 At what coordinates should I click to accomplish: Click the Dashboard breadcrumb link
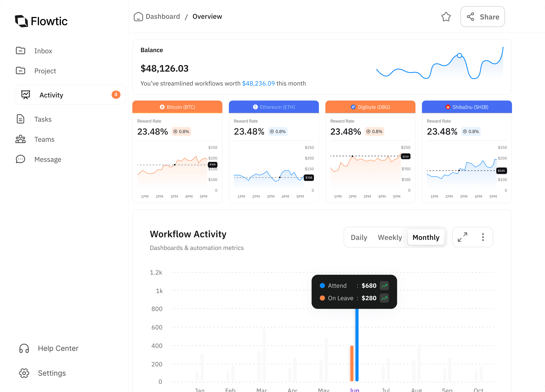163,17
